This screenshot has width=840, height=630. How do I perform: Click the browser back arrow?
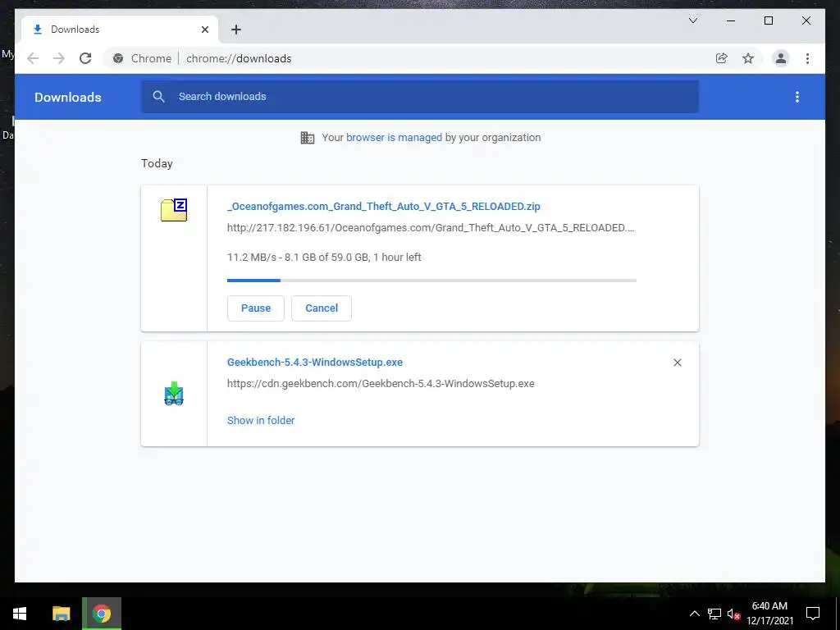(x=33, y=58)
